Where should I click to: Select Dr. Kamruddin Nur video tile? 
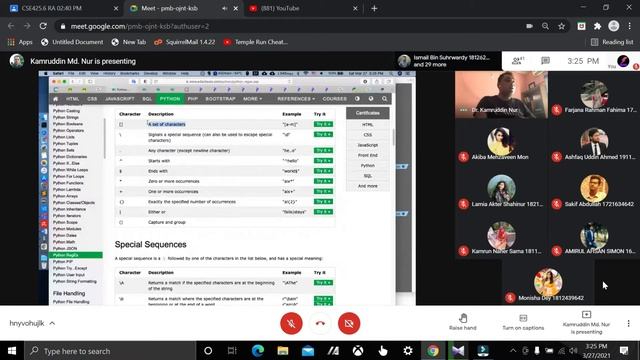(501, 95)
